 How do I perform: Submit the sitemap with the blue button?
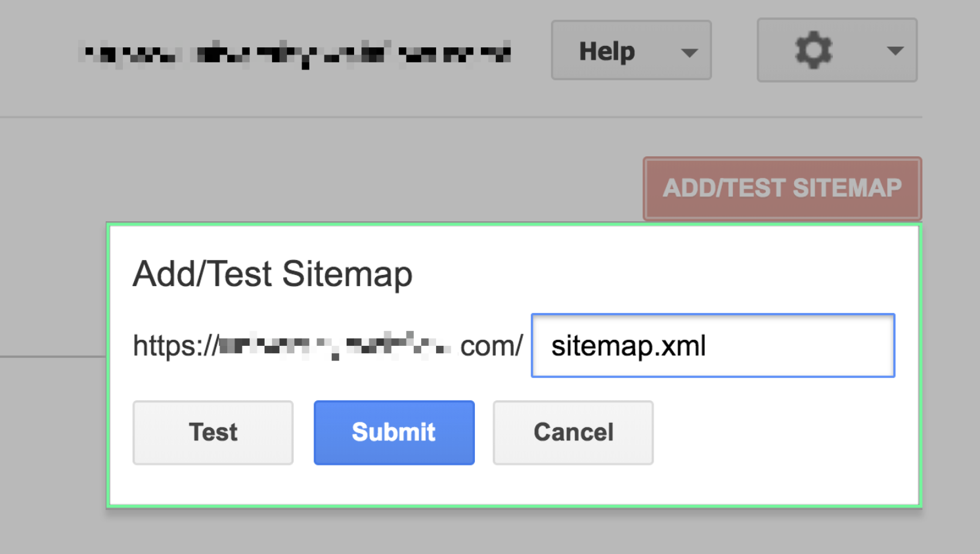[394, 433]
